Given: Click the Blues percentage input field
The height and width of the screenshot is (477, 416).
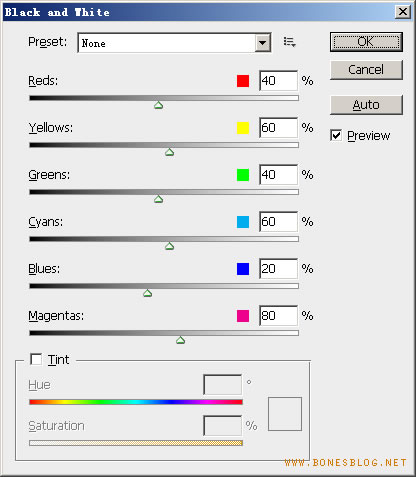Looking at the screenshot, I should 278,269.
